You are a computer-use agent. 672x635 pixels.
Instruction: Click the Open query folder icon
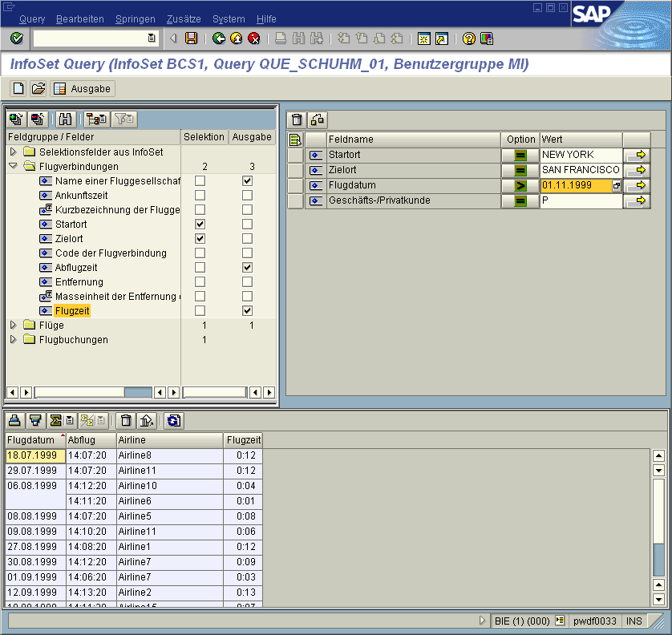[38, 89]
